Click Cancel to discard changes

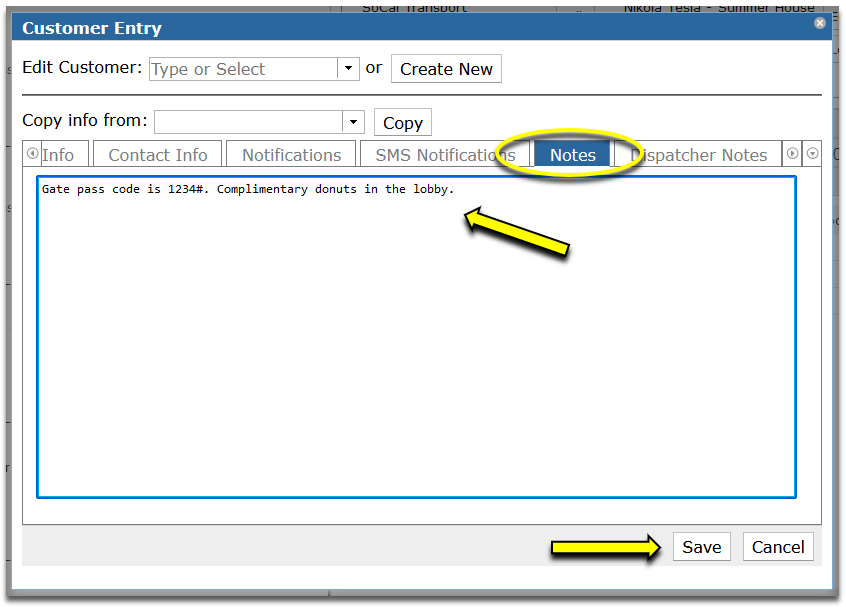click(777, 547)
